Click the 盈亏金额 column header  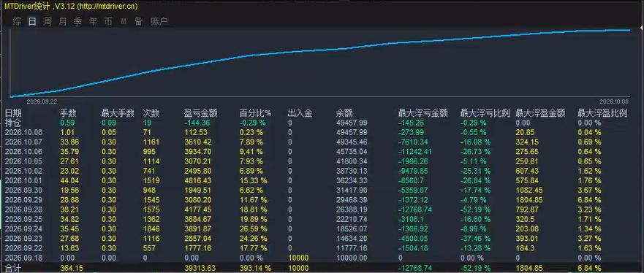(201, 113)
